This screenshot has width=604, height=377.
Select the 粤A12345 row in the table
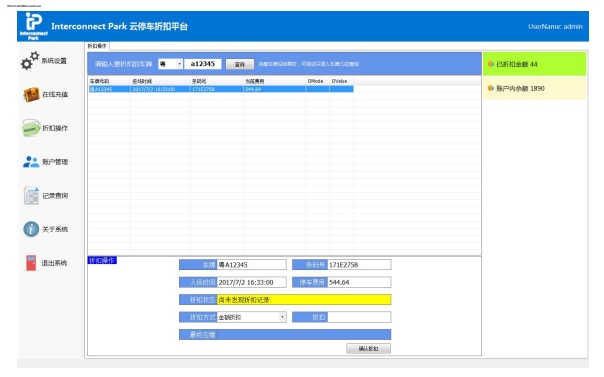221,89
